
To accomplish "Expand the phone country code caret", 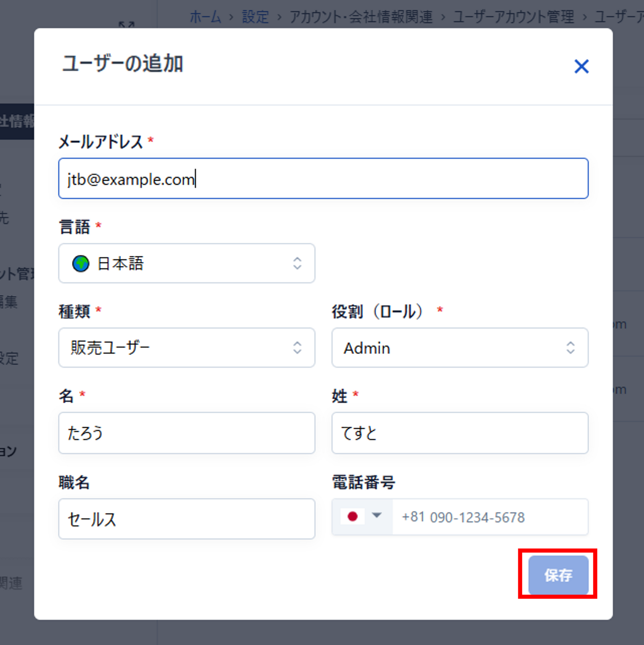I will tap(377, 515).
